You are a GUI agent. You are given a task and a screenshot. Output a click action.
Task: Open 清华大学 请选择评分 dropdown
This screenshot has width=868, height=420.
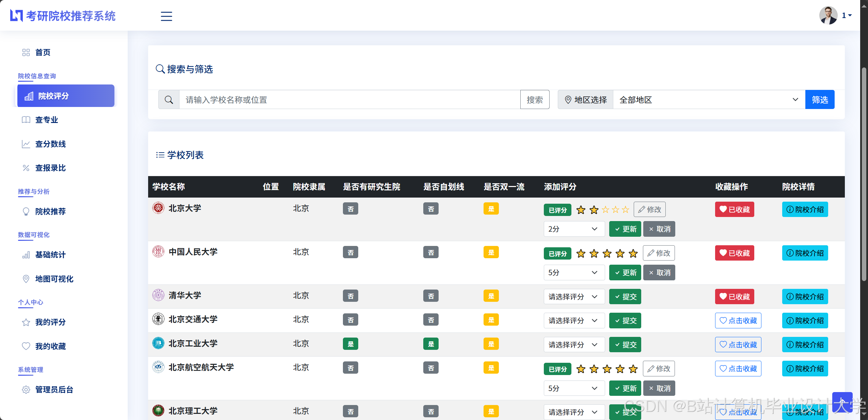click(574, 296)
